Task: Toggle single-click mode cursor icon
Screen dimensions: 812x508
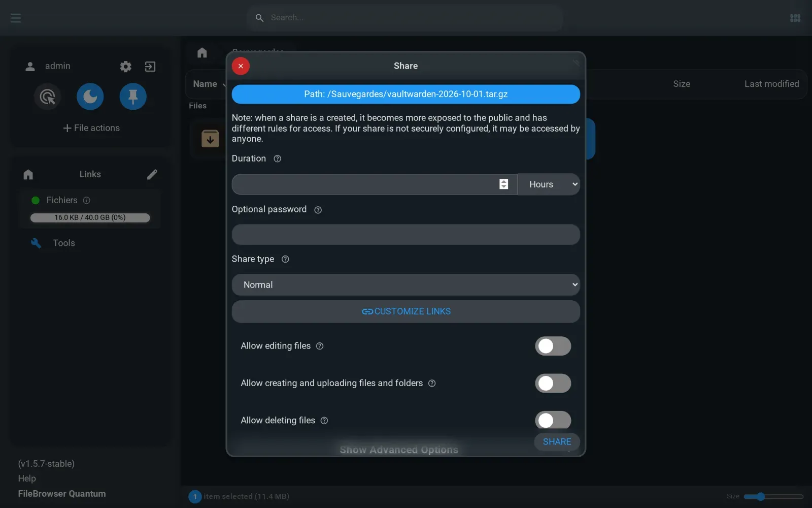Action: pos(47,97)
